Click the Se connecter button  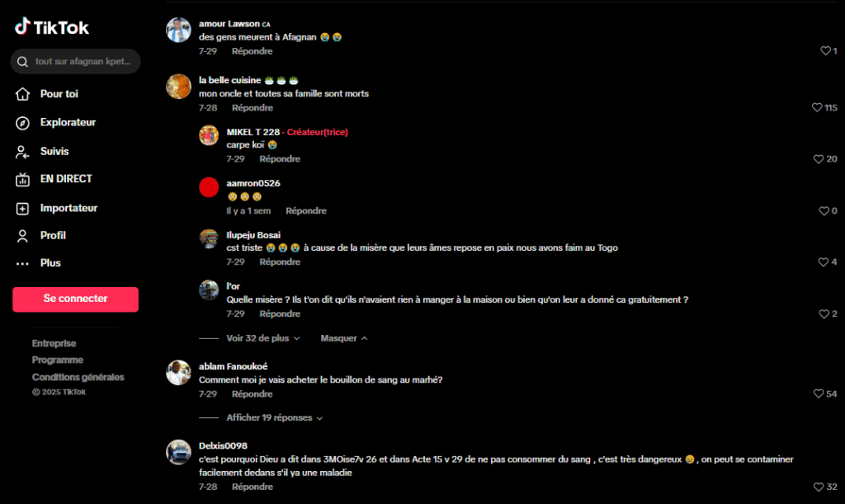[75, 299]
